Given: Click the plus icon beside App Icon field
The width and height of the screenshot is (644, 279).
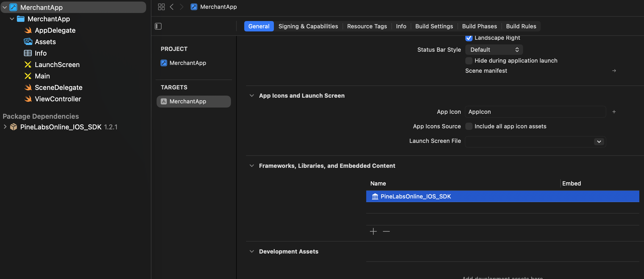Looking at the screenshot, I should pos(614,112).
